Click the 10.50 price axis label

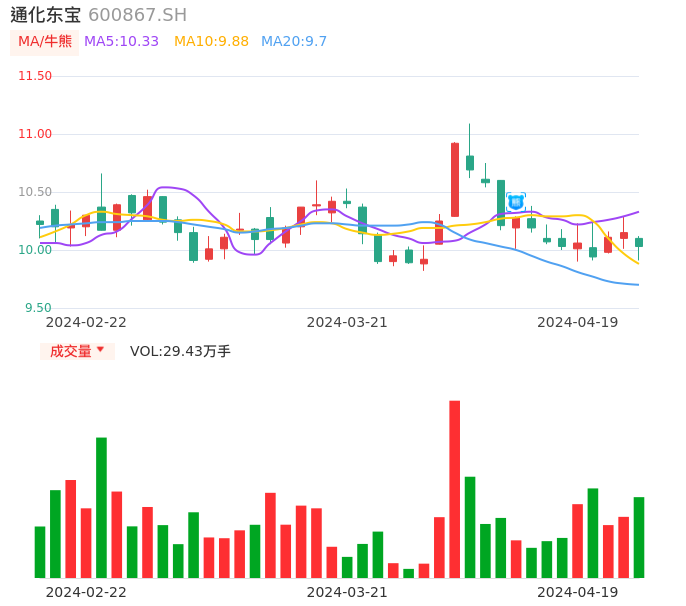click(35, 192)
